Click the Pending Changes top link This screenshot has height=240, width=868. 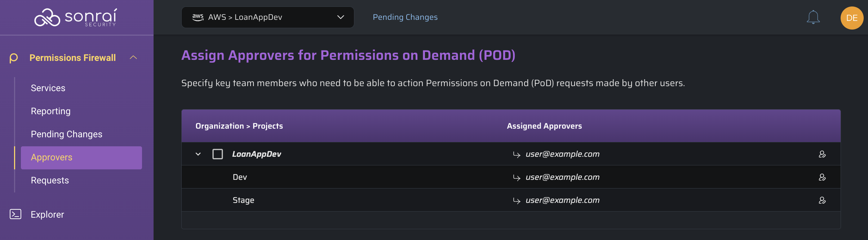(x=405, y=17)
